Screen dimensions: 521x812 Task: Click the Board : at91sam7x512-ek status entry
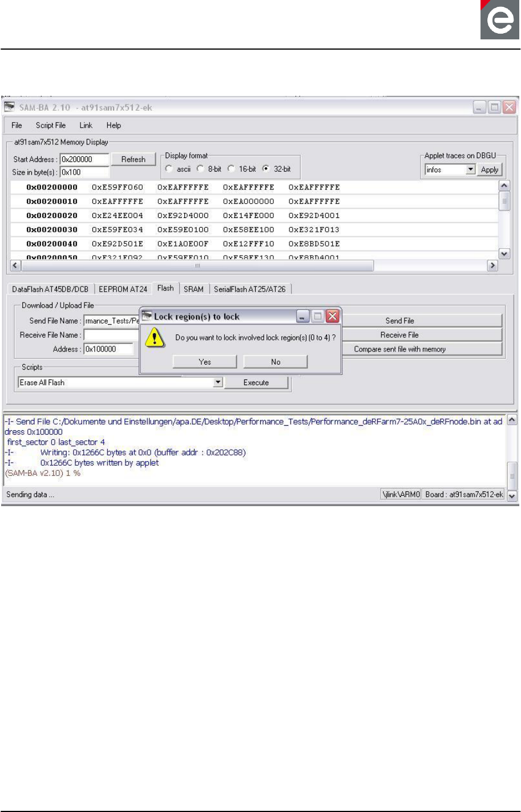point(464,495)
